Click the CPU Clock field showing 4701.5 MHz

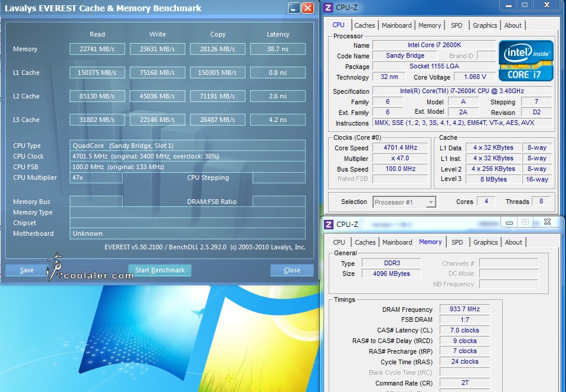[187, 156]
